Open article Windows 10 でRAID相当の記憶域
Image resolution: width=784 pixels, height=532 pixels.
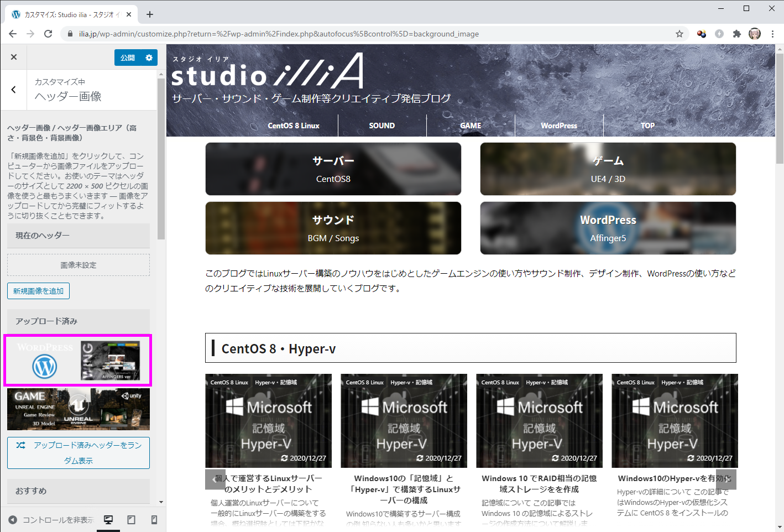[x=539, y=484]
